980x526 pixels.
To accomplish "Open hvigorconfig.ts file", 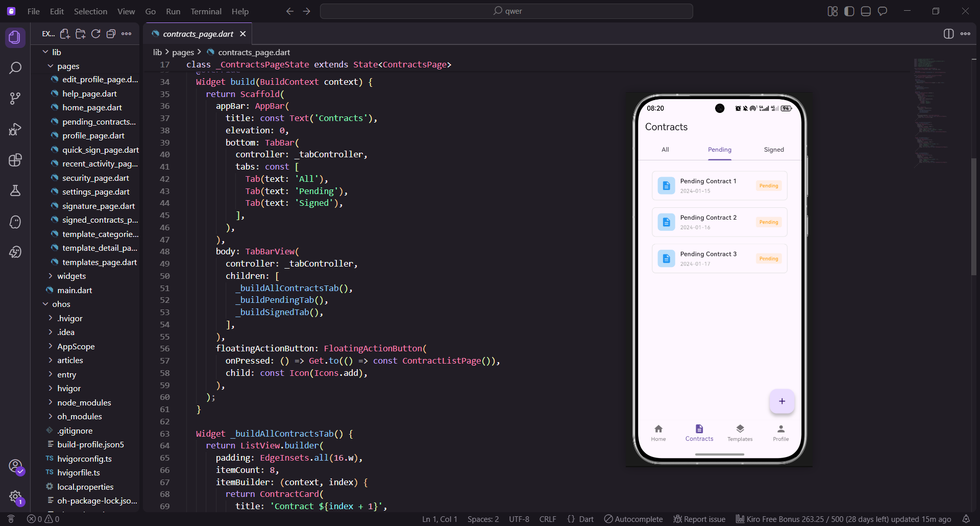I will click(x=84, y=459).
